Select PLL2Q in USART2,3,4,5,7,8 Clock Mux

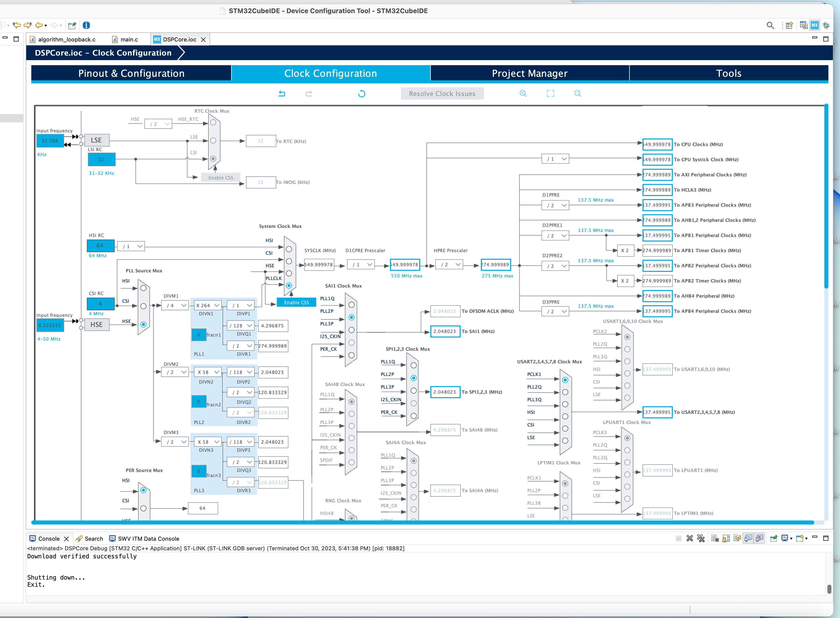[565, 392]
